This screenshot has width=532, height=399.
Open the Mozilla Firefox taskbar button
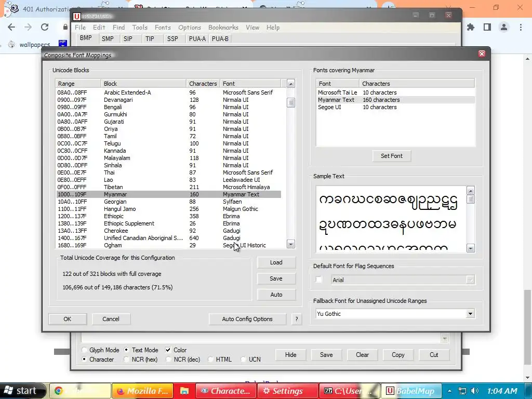point(142,391)
